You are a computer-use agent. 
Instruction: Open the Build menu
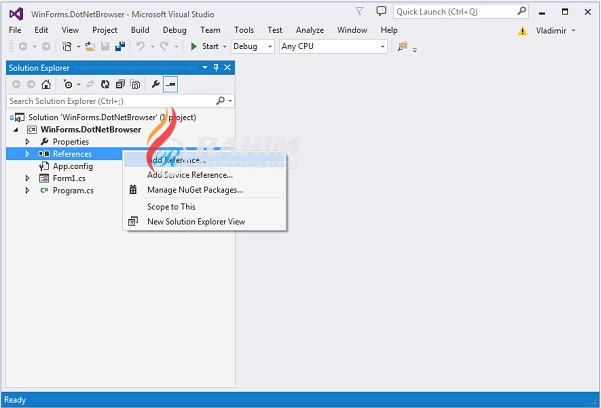point(140,30)
